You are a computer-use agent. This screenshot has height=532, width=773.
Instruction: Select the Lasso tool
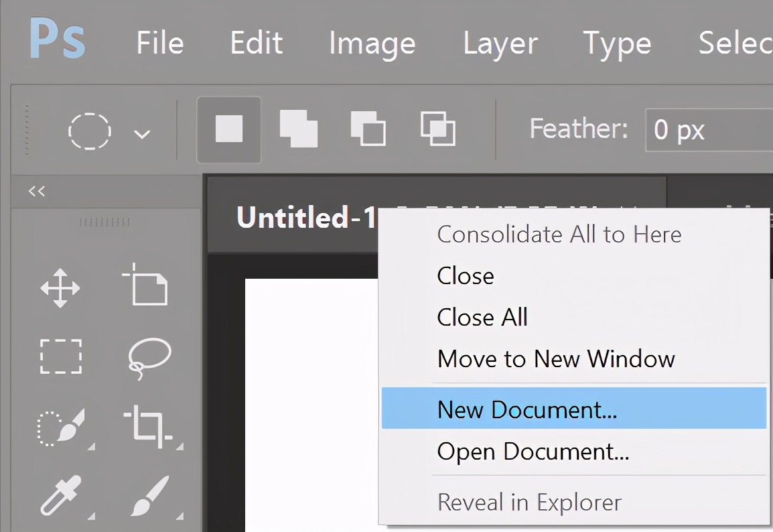(150, 357)
